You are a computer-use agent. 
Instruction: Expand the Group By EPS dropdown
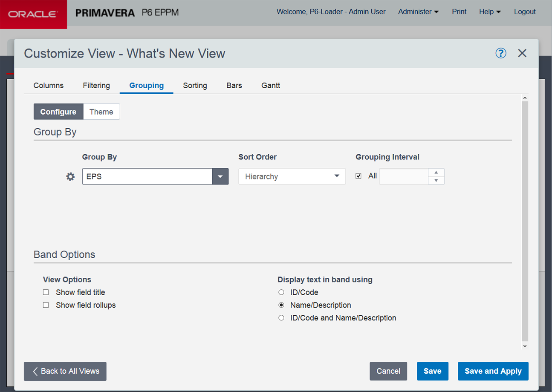click(220, 176)
